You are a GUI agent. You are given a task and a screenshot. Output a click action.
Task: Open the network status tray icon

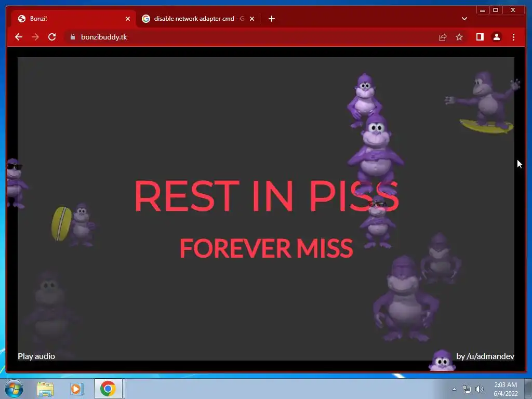tap(467, 389)
